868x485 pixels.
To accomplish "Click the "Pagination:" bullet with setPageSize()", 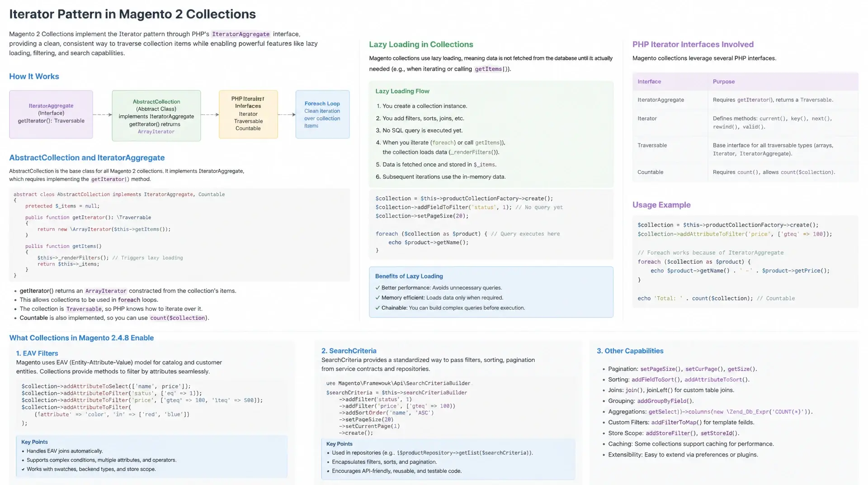I will click(682, 369).
